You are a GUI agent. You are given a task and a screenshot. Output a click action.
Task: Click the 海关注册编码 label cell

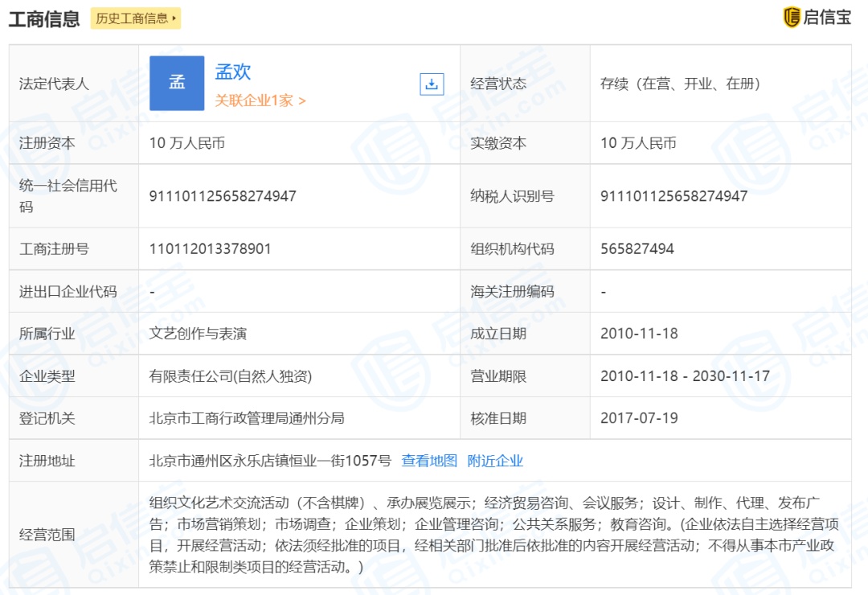coord(525,291)
